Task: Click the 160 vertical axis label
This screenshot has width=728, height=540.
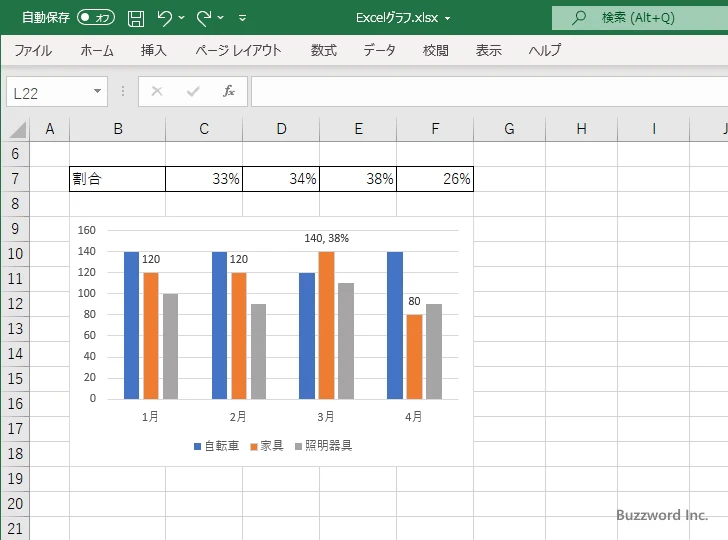Action: pyautogui.click(x=87, y=230)
